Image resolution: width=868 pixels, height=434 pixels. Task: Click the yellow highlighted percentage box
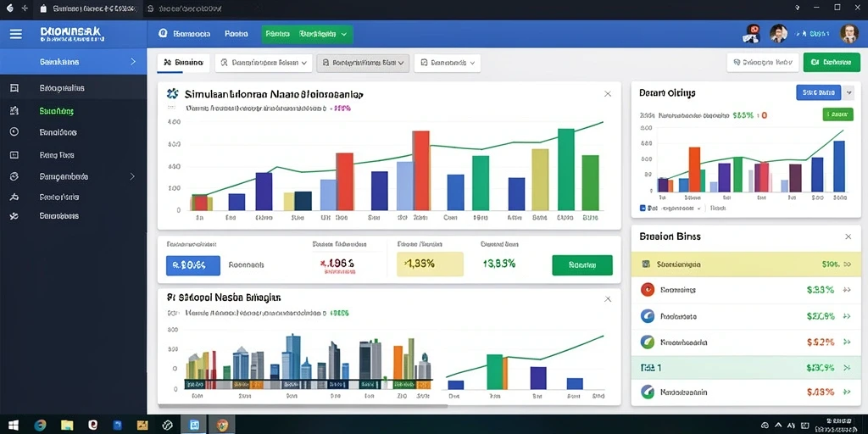(x=430, y=264)
